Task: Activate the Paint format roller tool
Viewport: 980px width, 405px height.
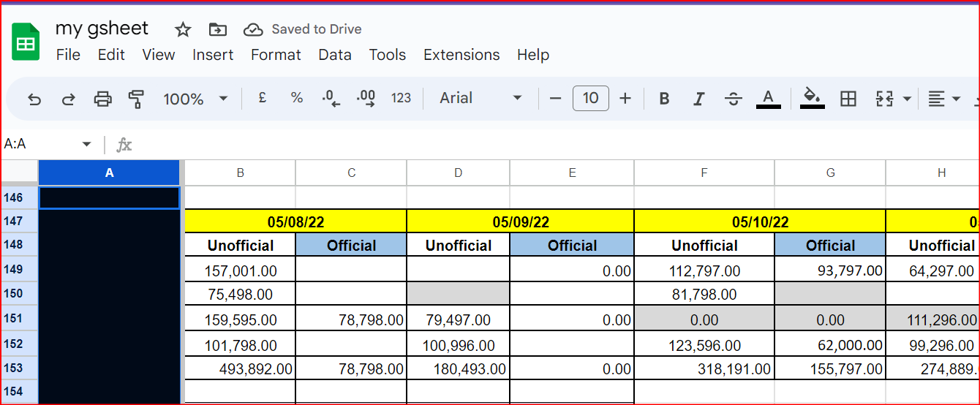Action: pos(136,99)
